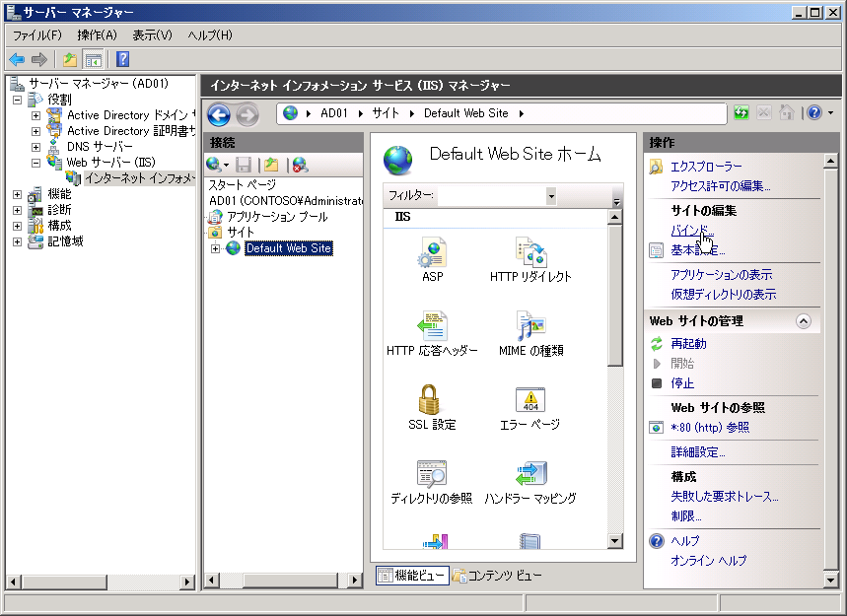847x616 pixels.
Task: Click the 停止 stop action
Action: pos(682,383)
